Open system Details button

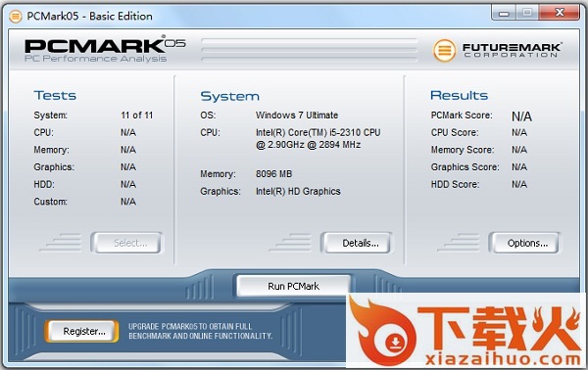point(357,243)
